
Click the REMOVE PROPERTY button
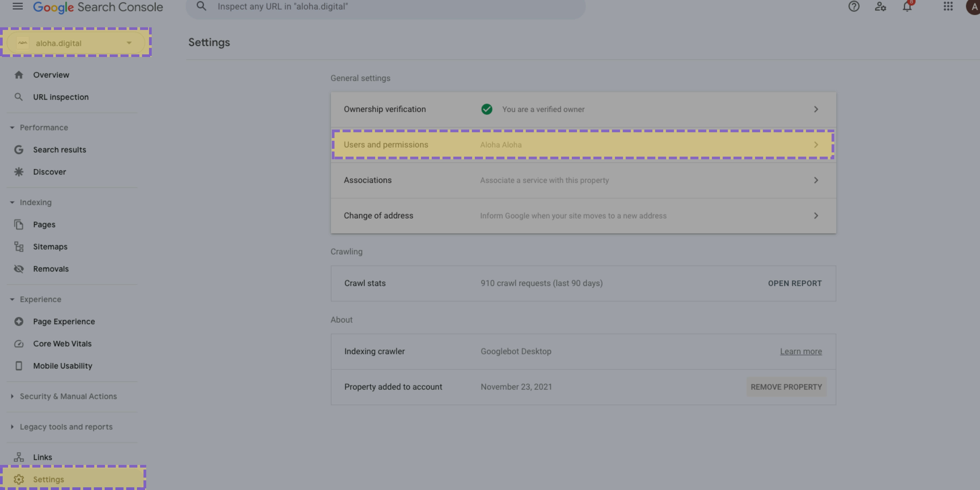786,387
